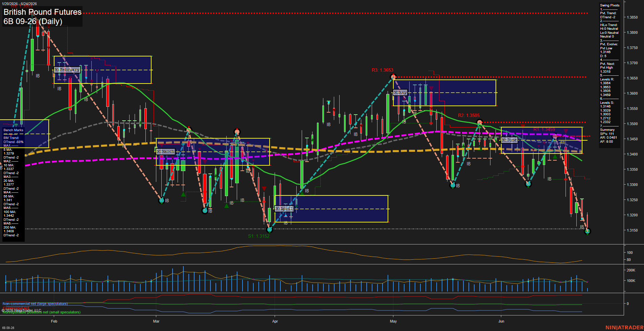Select the 10 MA value 1.3337
Screen dimensions: 644x331
pyautogui.click(x=9, y=169)
